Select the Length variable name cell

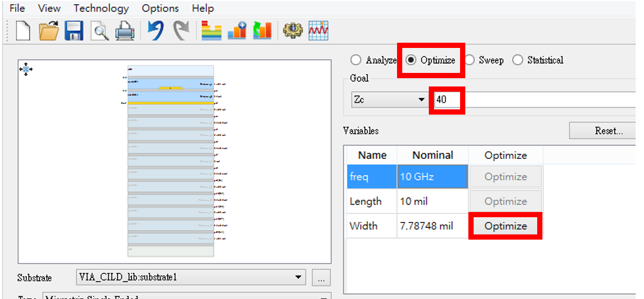coord(372,201)
